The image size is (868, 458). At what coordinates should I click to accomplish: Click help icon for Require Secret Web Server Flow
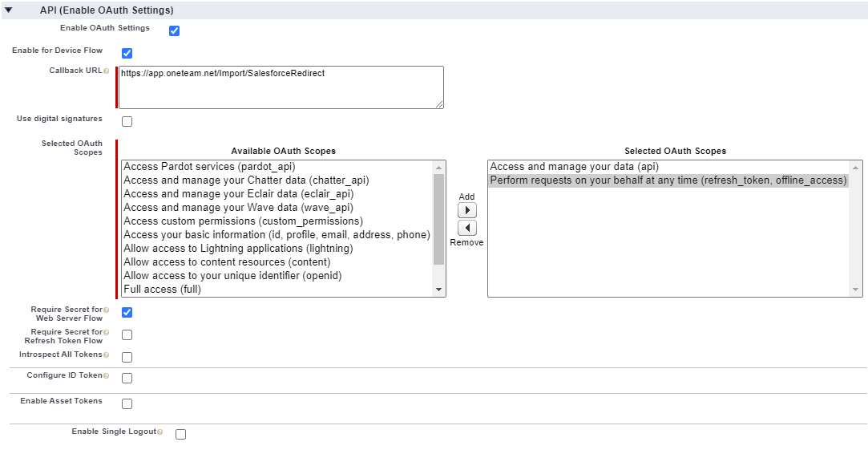click(x=107, y=310)
